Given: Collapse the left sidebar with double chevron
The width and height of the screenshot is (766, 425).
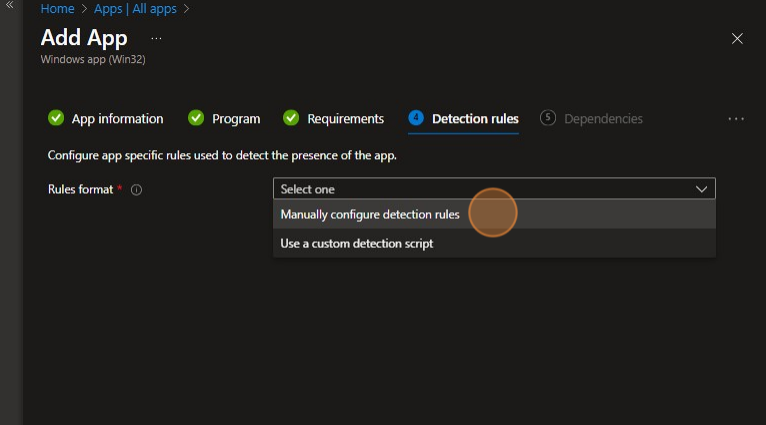Looking at the screenshot, I should pyautogui.click(x=10, y=6).
